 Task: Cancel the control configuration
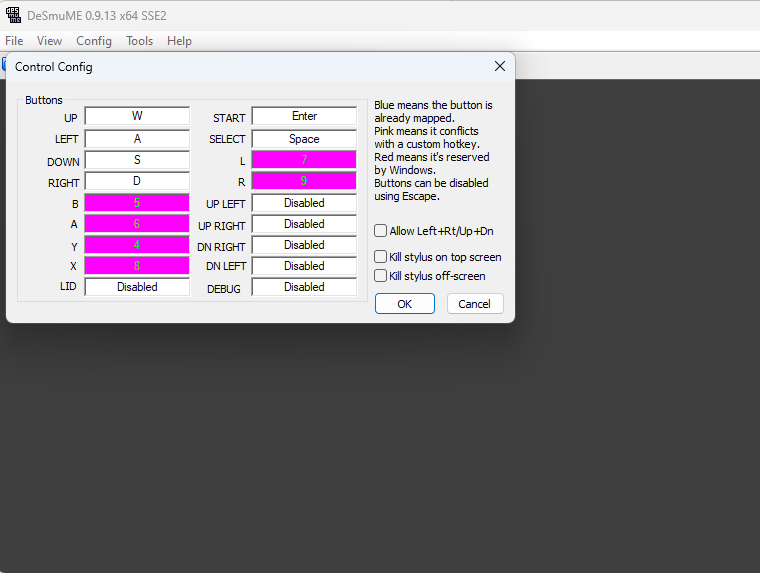click(474, 304)
